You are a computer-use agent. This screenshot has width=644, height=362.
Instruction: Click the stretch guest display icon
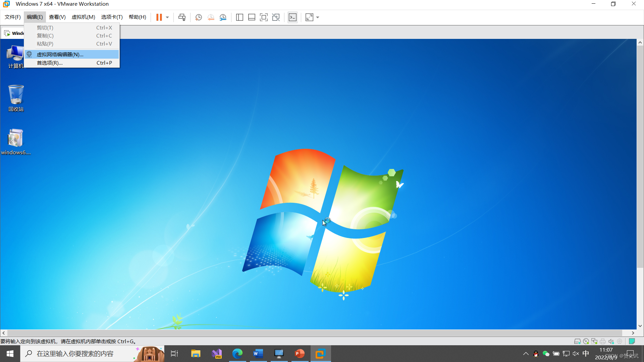(x=309, y=17)
